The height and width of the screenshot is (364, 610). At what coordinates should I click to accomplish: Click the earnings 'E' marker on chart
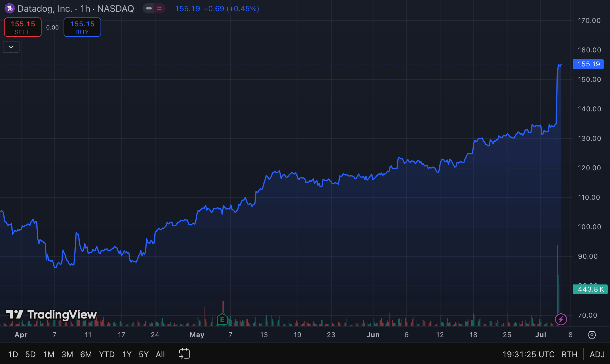click(222, 319)
